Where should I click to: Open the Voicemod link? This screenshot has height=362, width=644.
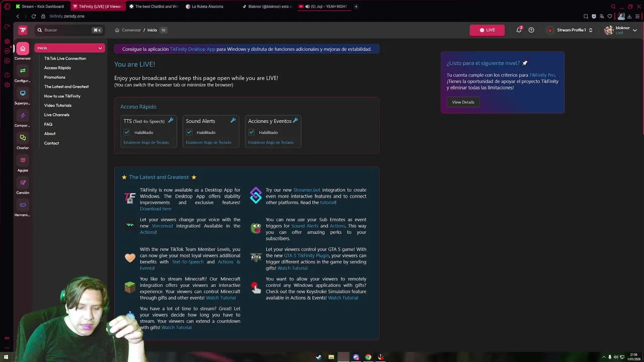[x=163, y=226]
